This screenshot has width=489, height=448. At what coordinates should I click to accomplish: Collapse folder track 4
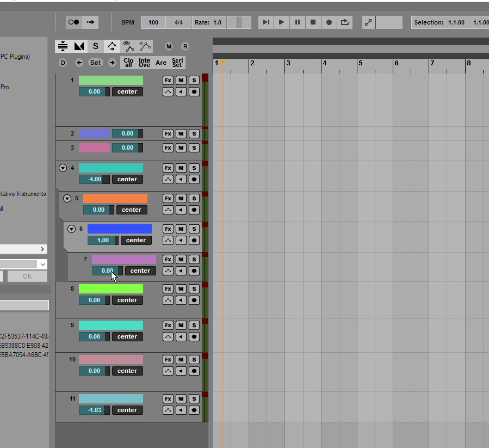tap(63, 168)
